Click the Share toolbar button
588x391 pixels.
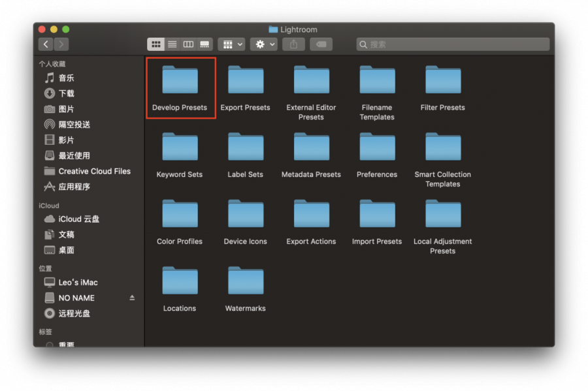[293, 44]
